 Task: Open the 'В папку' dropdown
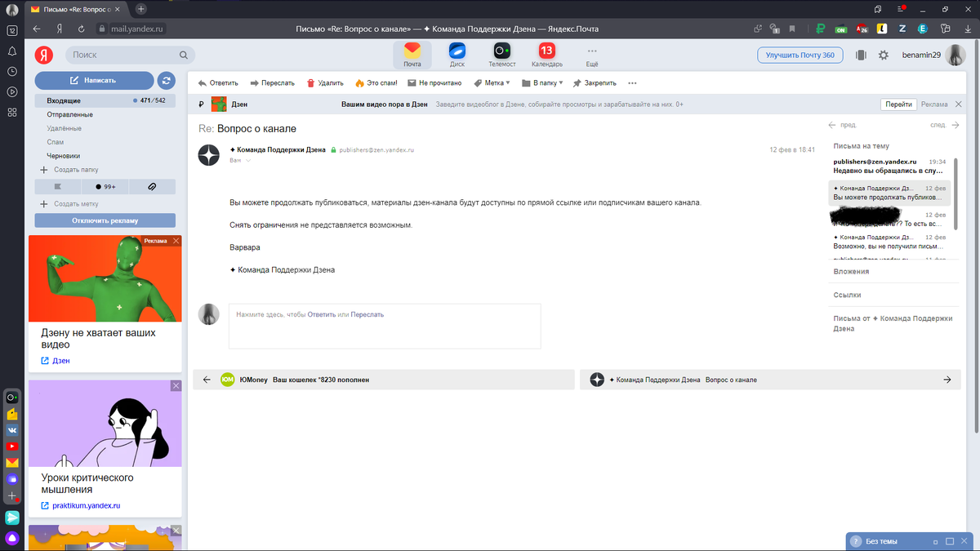point(542,82)
